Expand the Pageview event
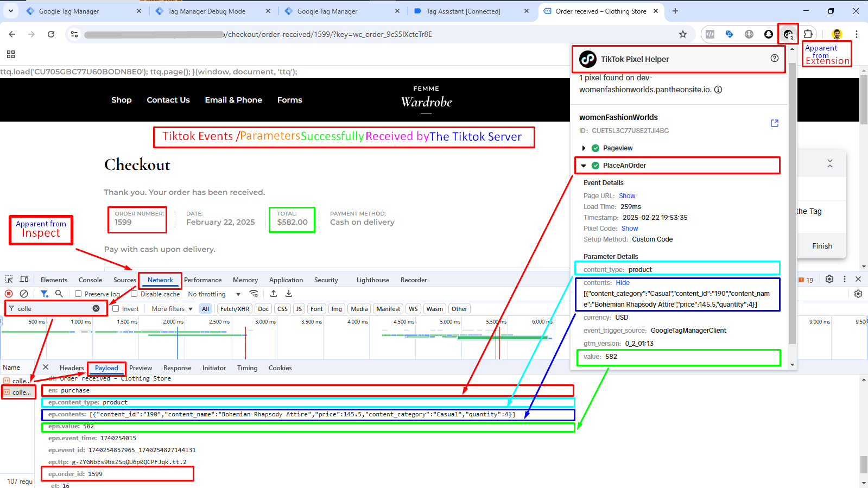Viewport: 868px width, 488px height. click(x=584, y=148)
